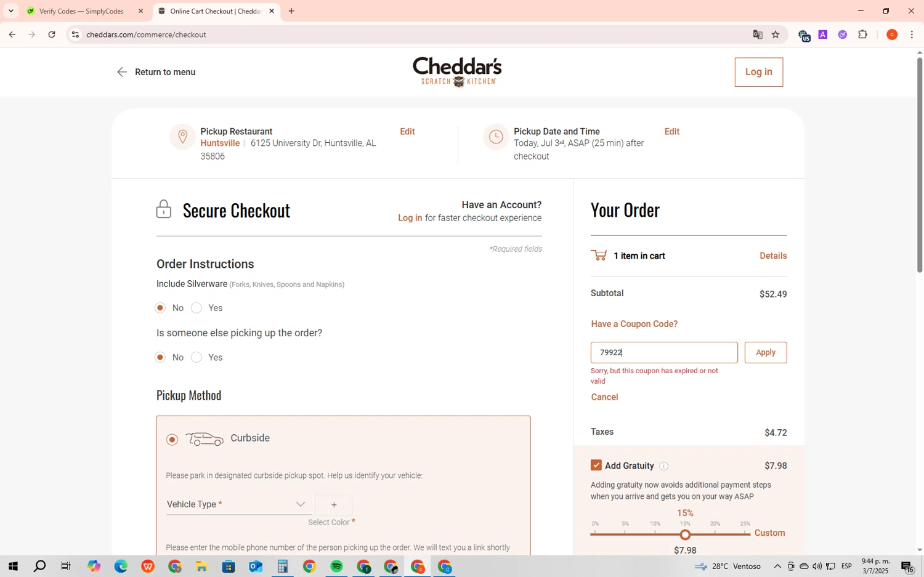Select No for Include Silverware
Viewport: 924px width, 577px height.
pyautogui.click(x=160, y=308)
